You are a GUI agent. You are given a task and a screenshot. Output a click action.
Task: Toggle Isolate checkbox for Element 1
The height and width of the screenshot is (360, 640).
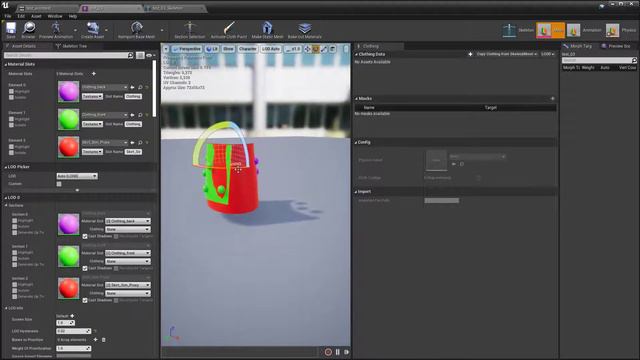(11, 125)
